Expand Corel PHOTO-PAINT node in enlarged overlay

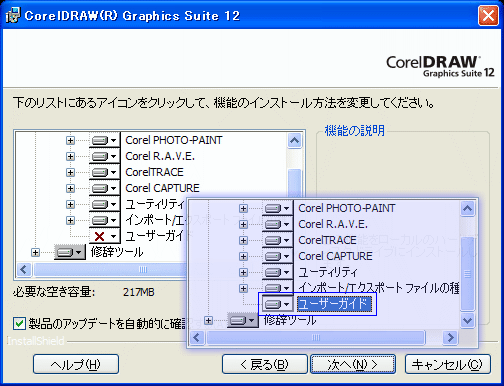(x=243, y=208)
